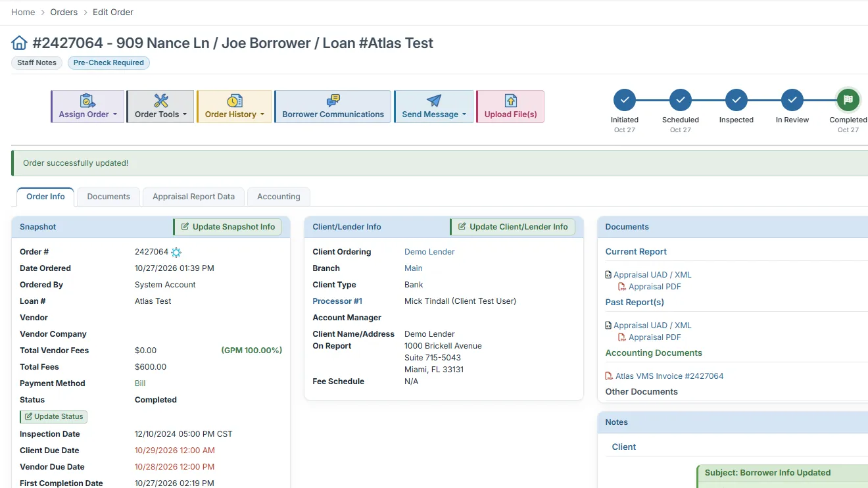868x488 pixels.
Task: Switch to the Appraisal Report Data tab
Action: pyautogui.click(x=193, y=197)
